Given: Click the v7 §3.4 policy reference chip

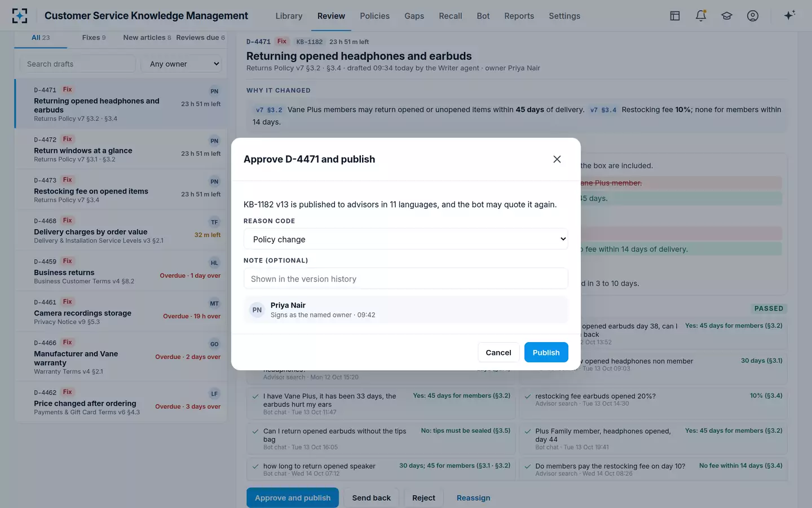Looking at the screenshot, I should pyautogui.click(x=603, y=110).
